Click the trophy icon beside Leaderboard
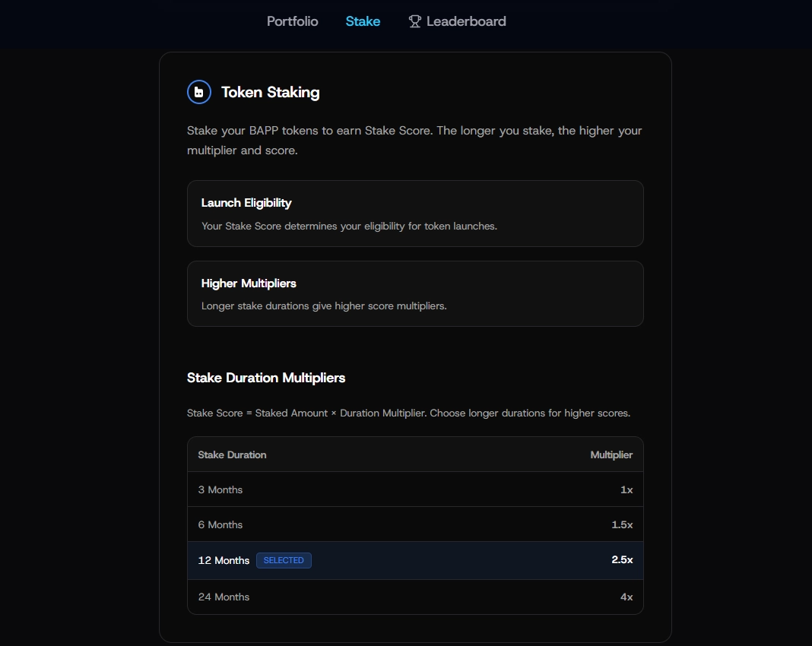 tap(414, 21)
